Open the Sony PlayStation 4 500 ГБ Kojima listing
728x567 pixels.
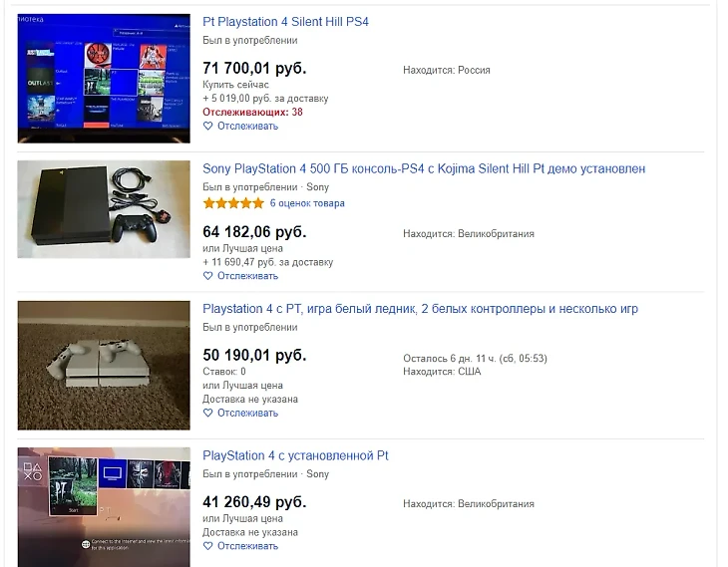coord(424,168)
